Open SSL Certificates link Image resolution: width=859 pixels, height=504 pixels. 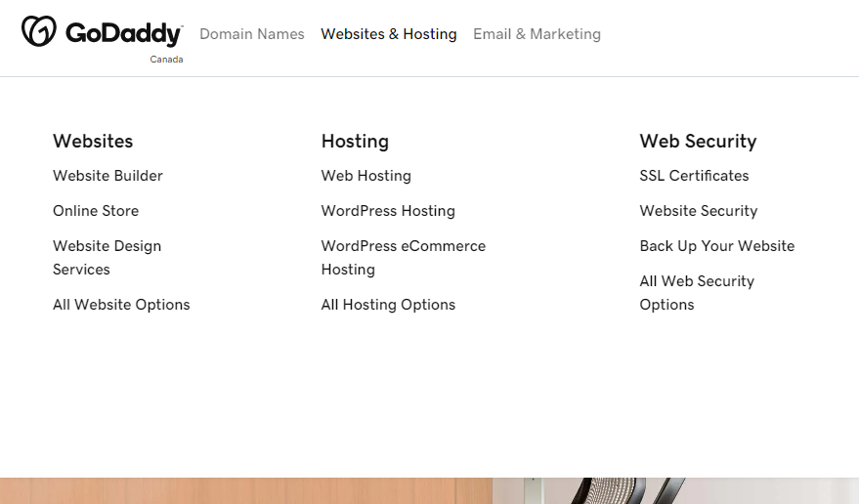point(694,176)
